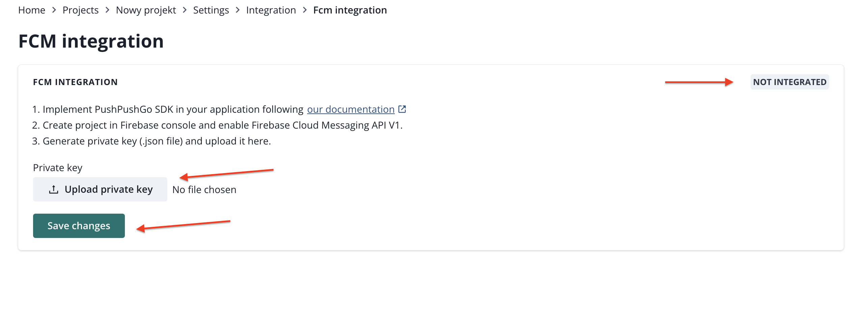The image size is (868, 322).
Task: Open the Projects breadcrumb
Action: pyautogui.click(x=81, y=10)
